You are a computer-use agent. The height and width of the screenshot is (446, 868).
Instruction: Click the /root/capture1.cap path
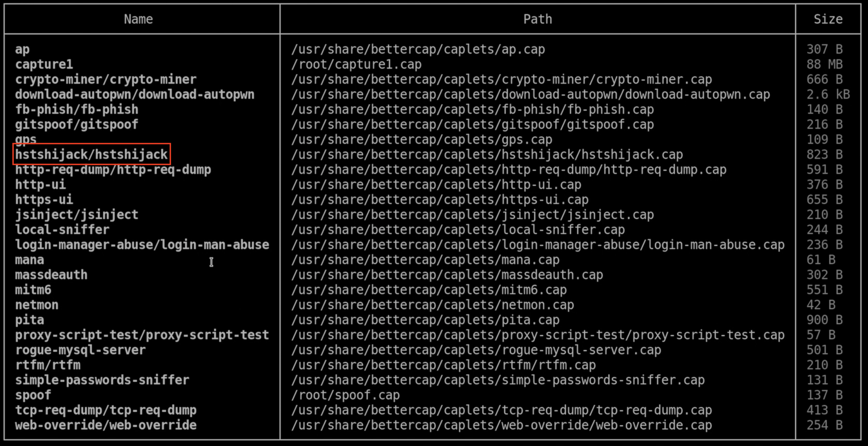pyautogui.click(x=356, y=64)
